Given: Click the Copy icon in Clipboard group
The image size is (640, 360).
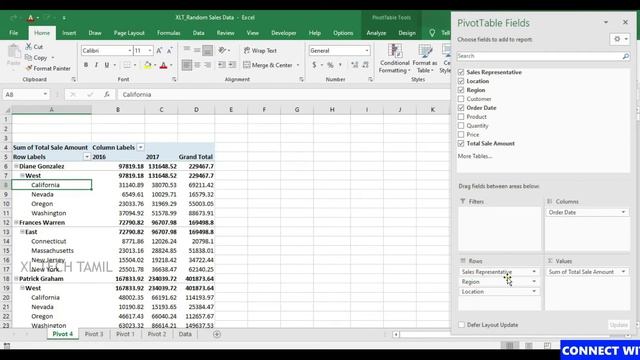Looking at the screenshot, I should (x=29, y=58).
